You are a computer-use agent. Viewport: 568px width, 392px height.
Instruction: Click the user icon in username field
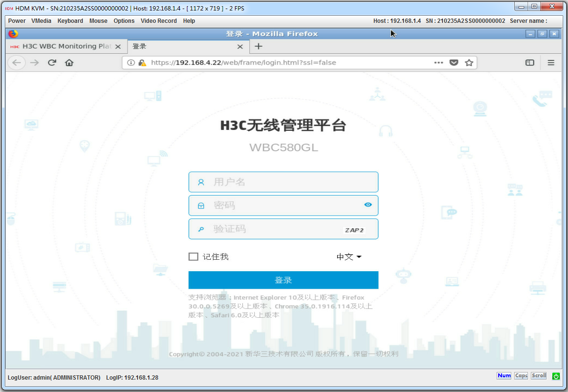click(201, 182)
